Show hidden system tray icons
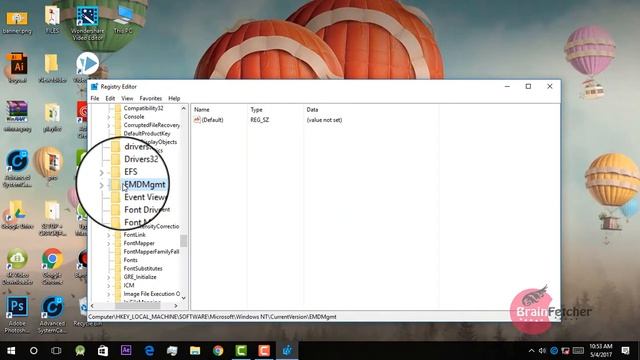The width and height of the screenshot is (640, 360). tap(531, 351)
